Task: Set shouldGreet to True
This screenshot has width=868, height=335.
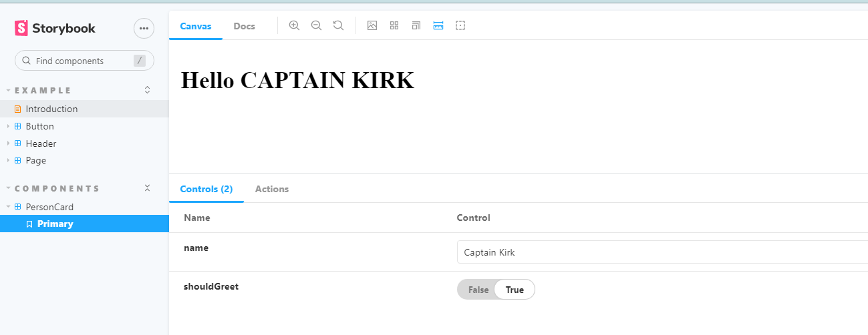Action: [515, 290]
